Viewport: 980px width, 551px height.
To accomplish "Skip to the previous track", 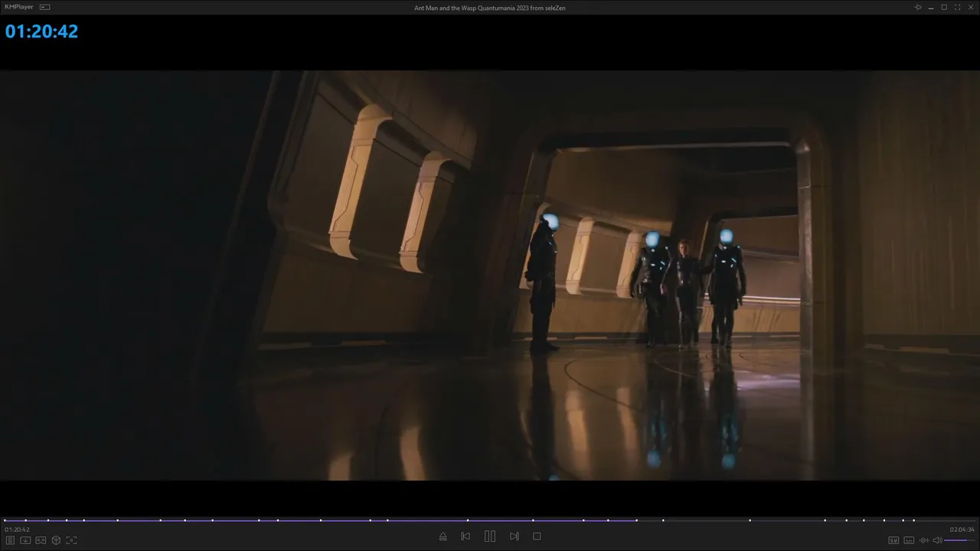I will [x=465, y=536].
